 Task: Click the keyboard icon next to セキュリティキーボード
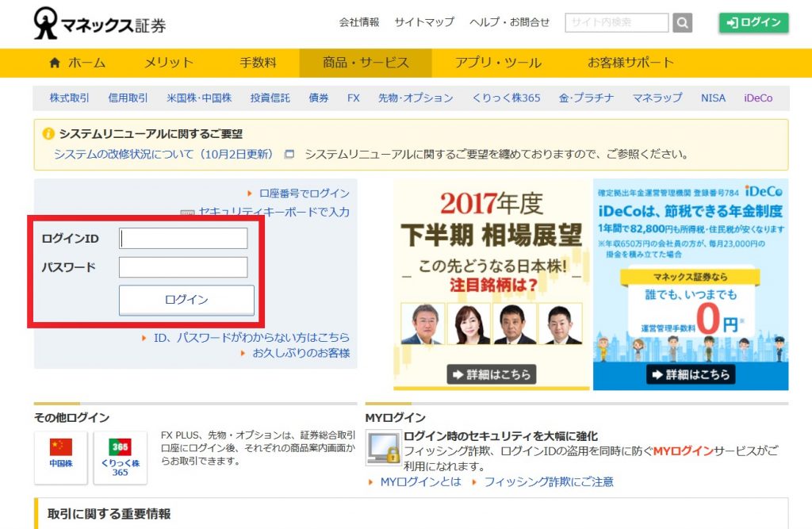tap(187, 213)
